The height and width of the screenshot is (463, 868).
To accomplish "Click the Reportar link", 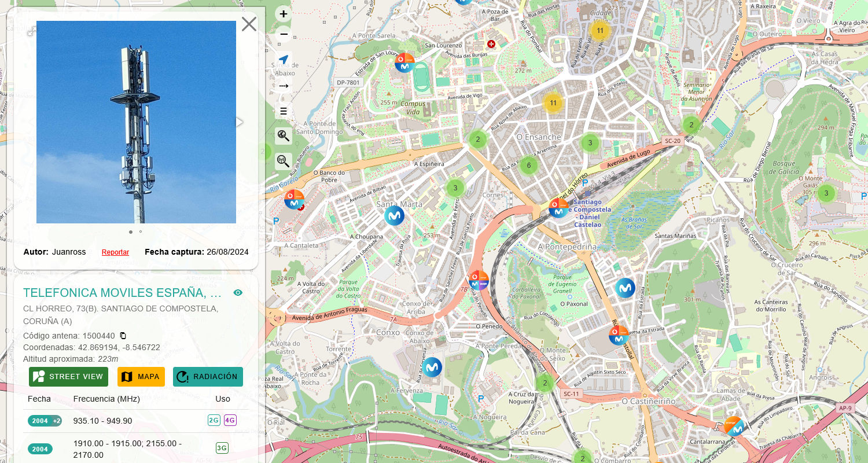I will (x=115, y=252).
